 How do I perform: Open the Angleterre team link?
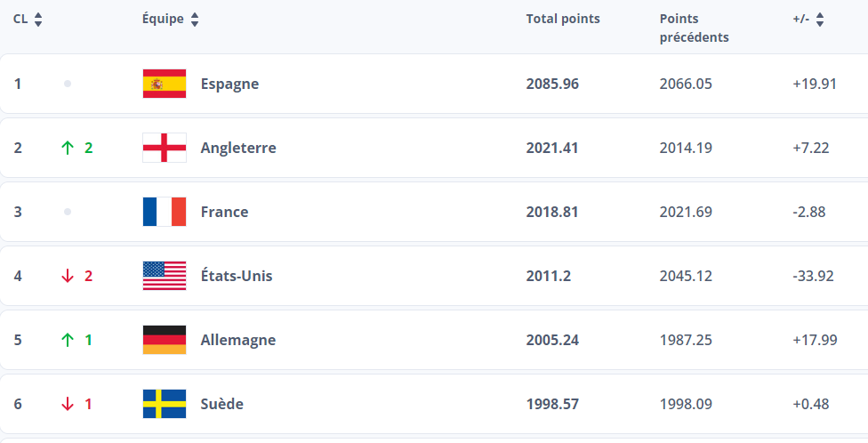(x=238, y=148)
